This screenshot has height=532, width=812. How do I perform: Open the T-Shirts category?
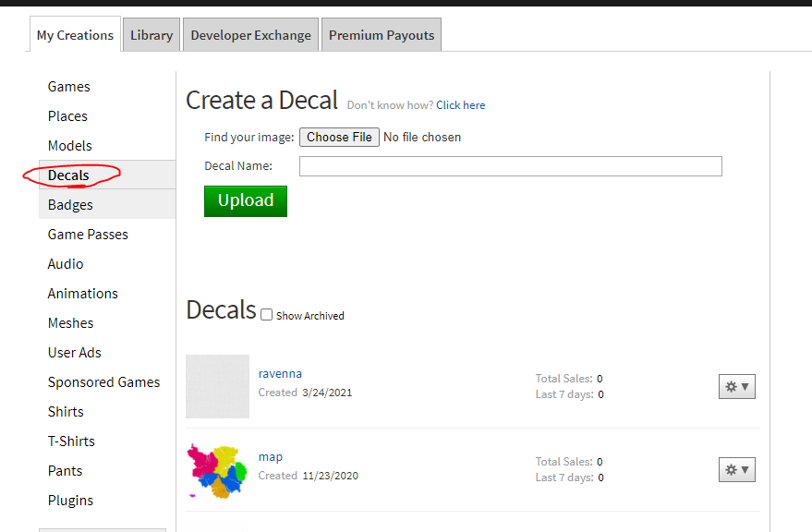pyautogui.click(x=71, y=441)
